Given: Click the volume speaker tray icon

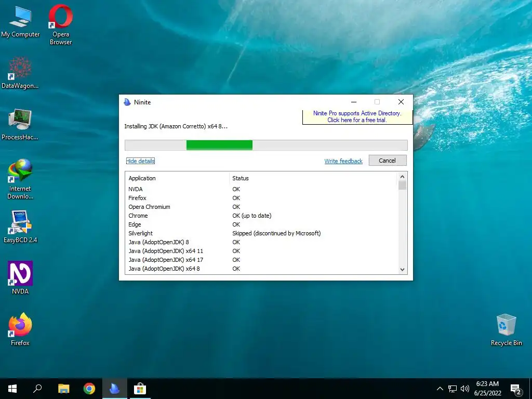Looking at the screenshot, I should (x=465, y=389).
